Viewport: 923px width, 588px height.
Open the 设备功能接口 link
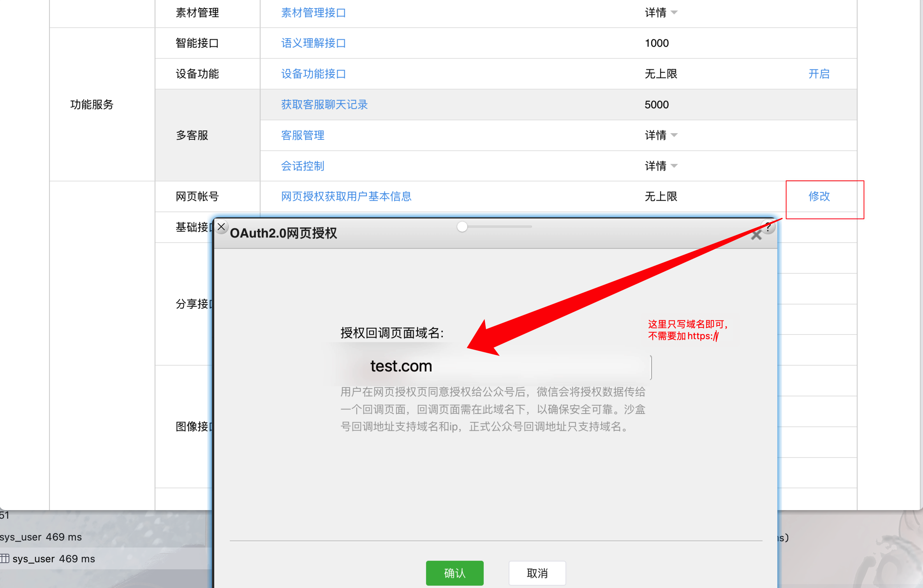(313, 74)
